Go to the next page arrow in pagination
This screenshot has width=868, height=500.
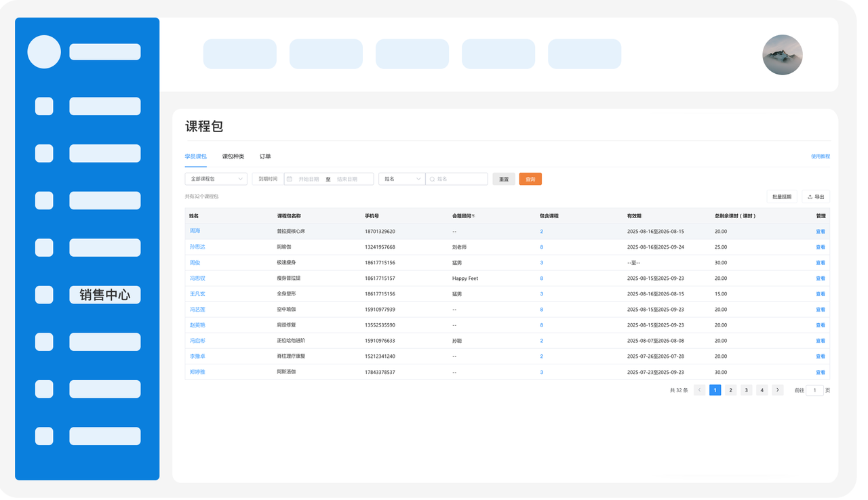point(777,390)
